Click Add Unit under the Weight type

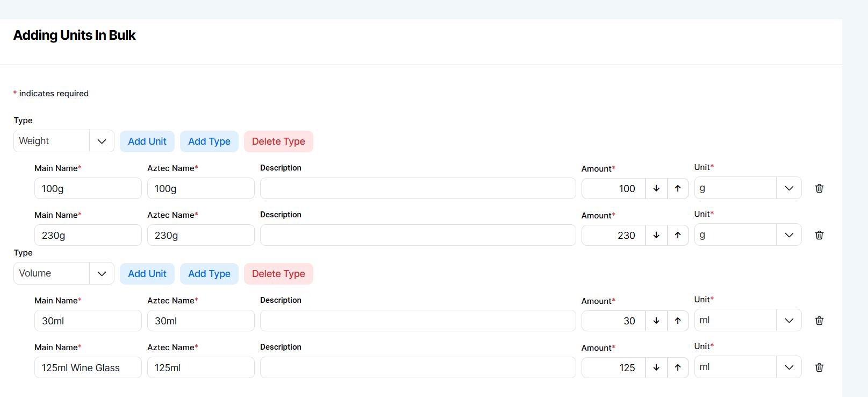click(x=147, y=141)
